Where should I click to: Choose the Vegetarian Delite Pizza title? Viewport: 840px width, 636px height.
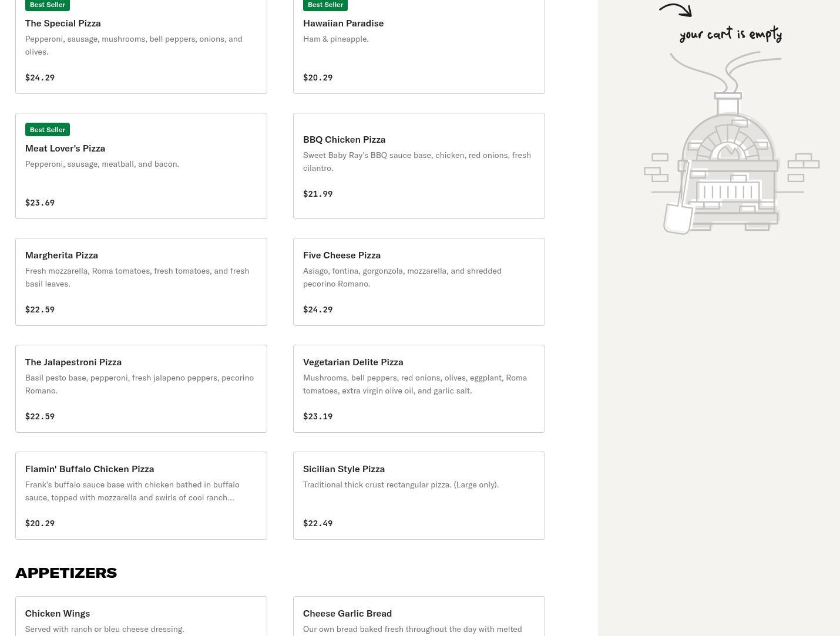[353, 362]
